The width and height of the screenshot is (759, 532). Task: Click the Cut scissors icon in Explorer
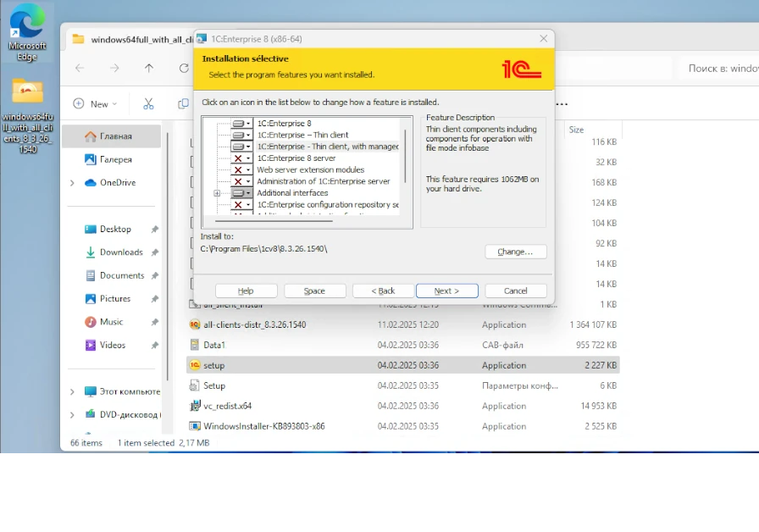coord(148,103)
